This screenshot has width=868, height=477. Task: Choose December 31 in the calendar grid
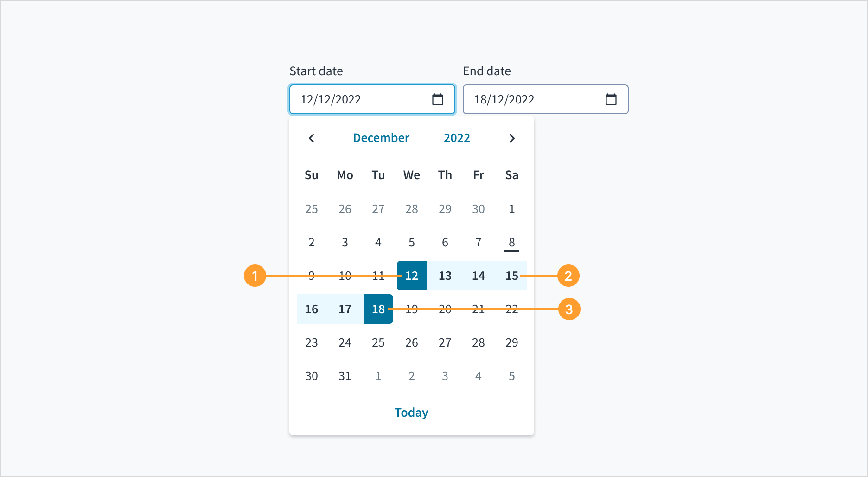click(x=345, y=376)
